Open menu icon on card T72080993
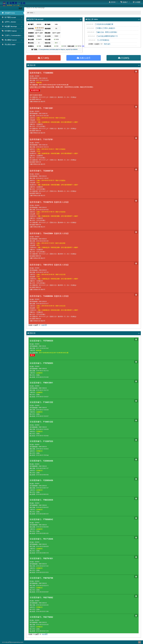This screenshot has height=644, width=143. [136, 72]
